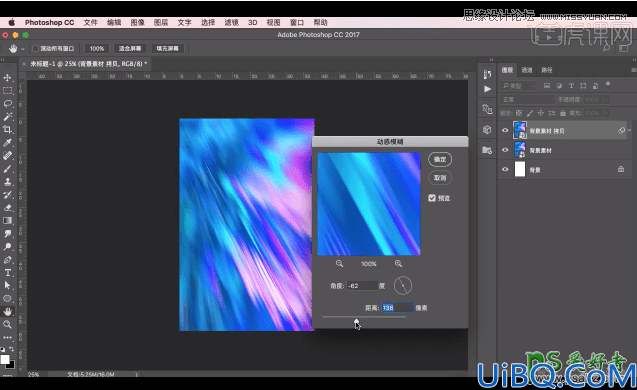Screen dimensions: 637x390
Task: Switch to the Channels tab
Action: click(x=527, y=70)
